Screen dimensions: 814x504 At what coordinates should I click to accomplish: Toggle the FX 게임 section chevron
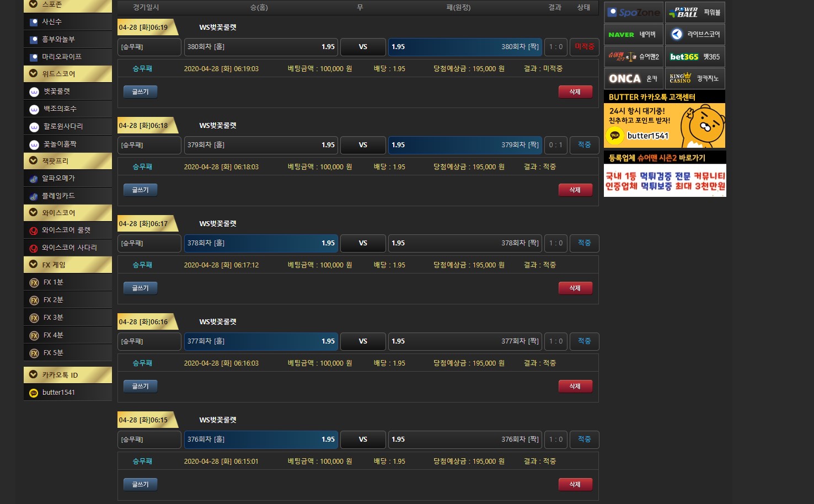[34, 265]
